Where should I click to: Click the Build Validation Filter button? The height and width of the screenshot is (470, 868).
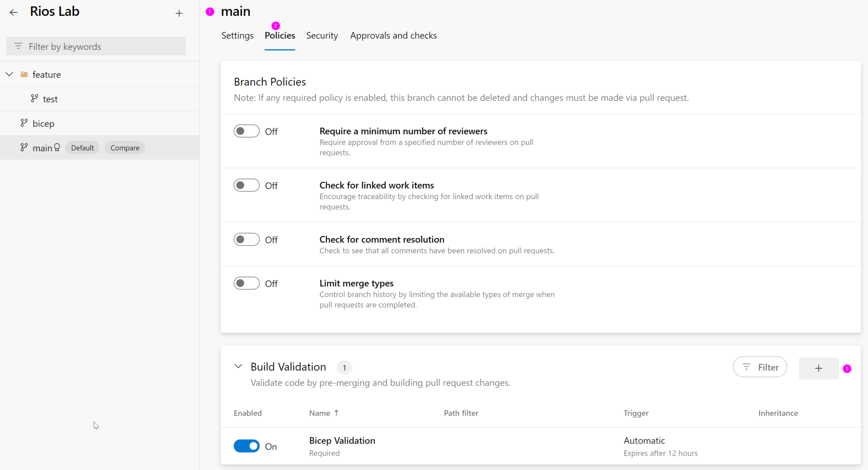(760, 367)
